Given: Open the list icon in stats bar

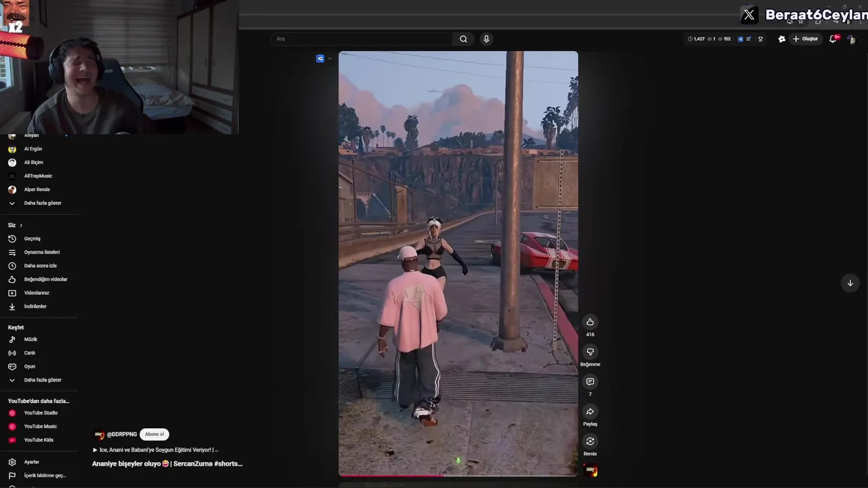Looking at the screenshot, I should click(748, 39).
